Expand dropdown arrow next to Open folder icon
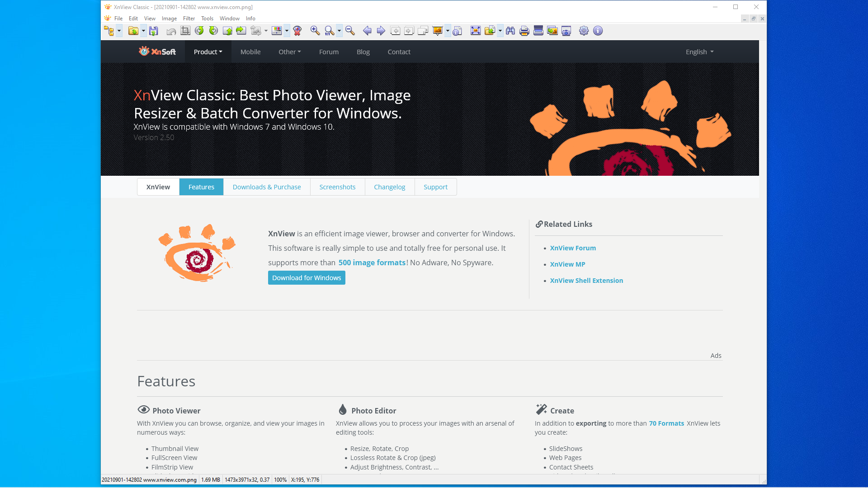 pos(143,31)
